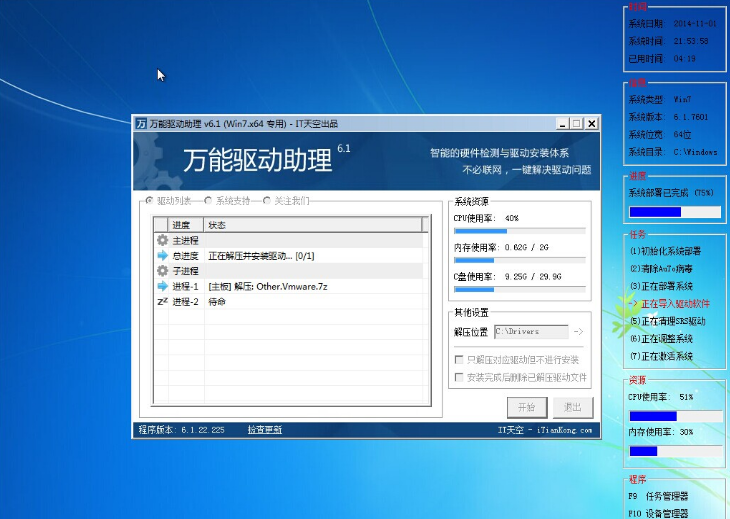Click sidebar task (5)正在清理SRS驱动

pyautogui.click(x=668, y=321)
